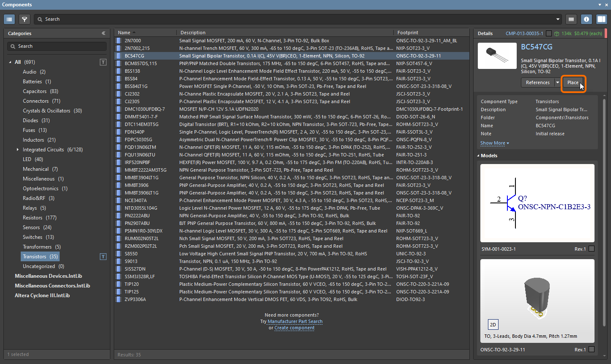Image resolution: width=611 pixels, height=364 pixels.
Task: Select the Resistors category
Action: tap(33, 218)
